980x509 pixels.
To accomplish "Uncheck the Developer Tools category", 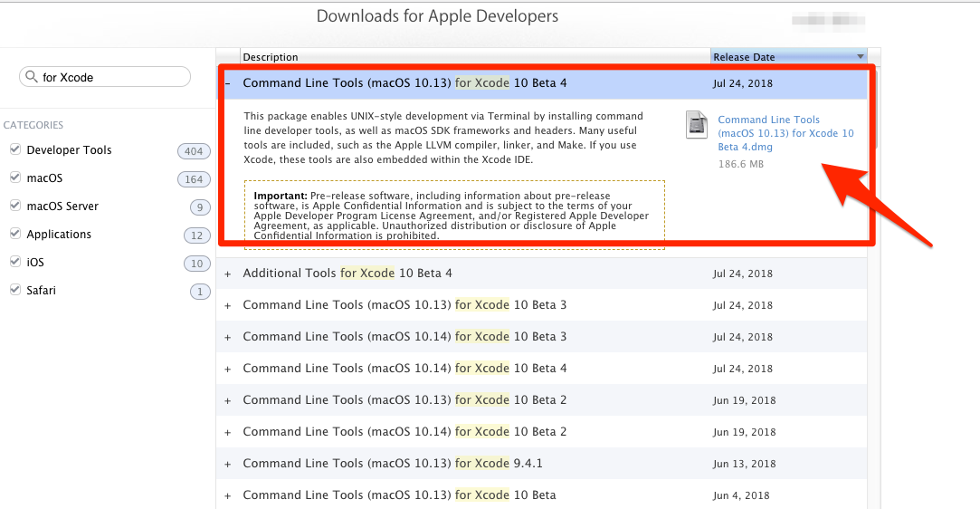I will [x=15, y=149].
